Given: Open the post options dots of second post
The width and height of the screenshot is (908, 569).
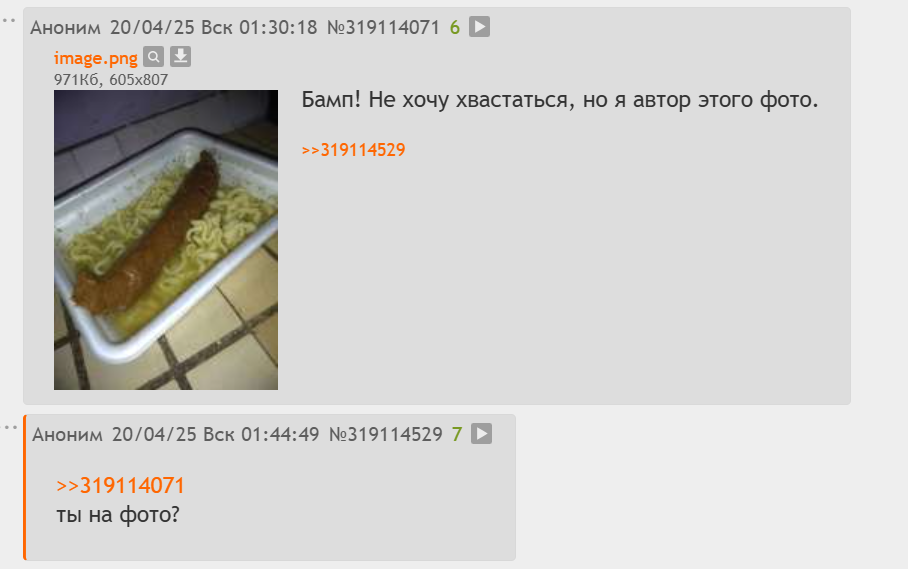Looking at the screenshot, I should [x=10, y=428].
